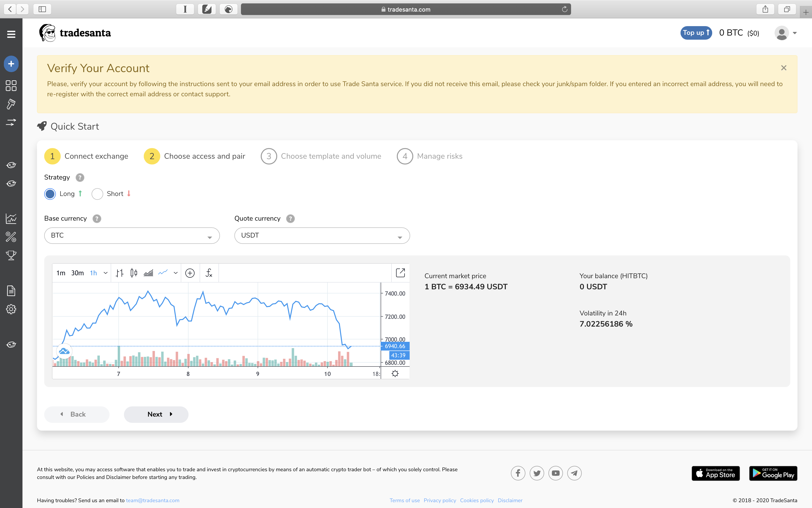The width and height of the screenshot is (812, 508).
Task: Open TradeSanta Twitter page
Action: click(537, 473)
